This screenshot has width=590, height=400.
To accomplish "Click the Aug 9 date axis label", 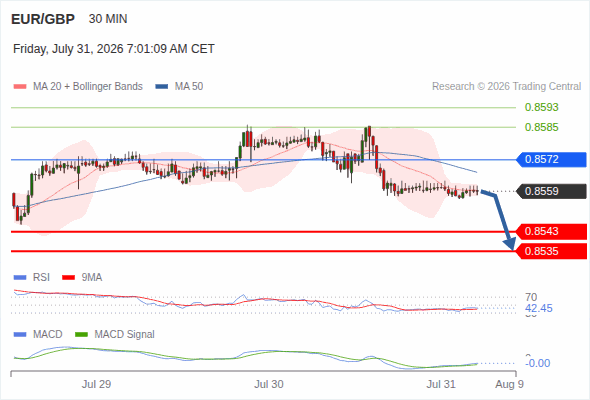I will (509, 384).
